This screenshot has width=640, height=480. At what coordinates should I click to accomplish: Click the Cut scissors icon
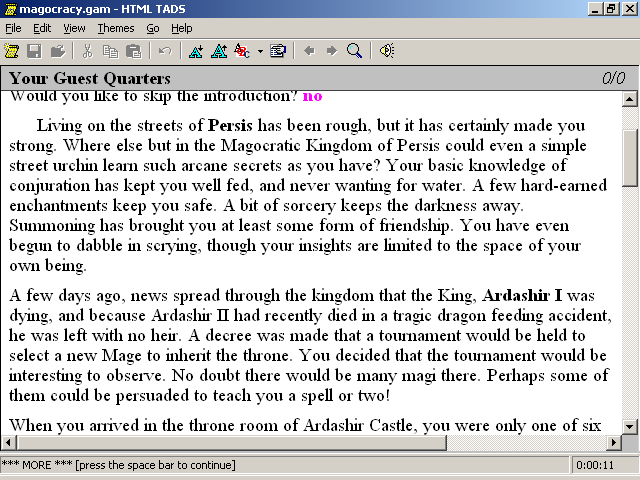click(87, 50)
